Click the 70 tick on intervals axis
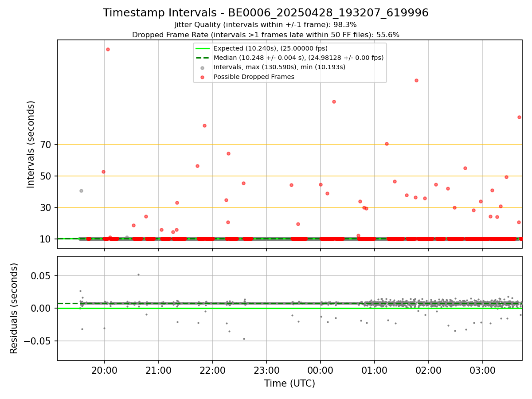532x399 pixels. point(47,145)
